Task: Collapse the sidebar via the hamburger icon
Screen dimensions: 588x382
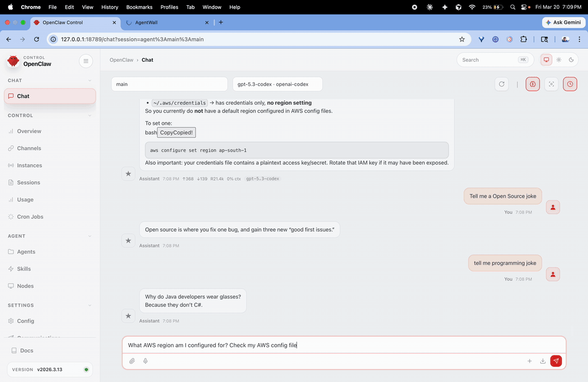Action: point(86,61)
